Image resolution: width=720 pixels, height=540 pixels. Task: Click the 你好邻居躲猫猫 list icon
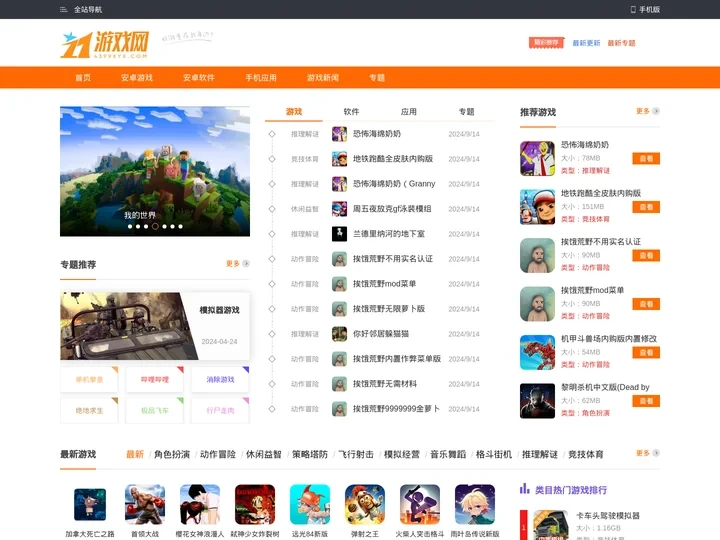(339, 334)
